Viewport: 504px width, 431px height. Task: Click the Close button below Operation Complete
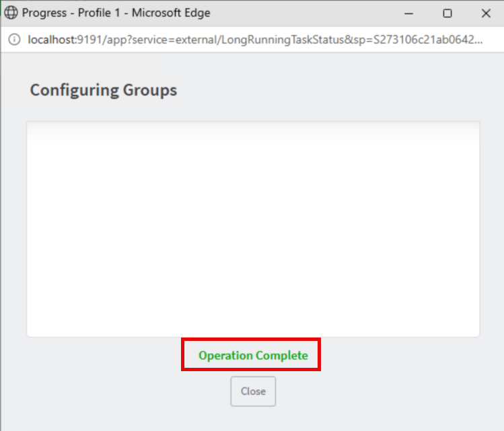(253, 391)
